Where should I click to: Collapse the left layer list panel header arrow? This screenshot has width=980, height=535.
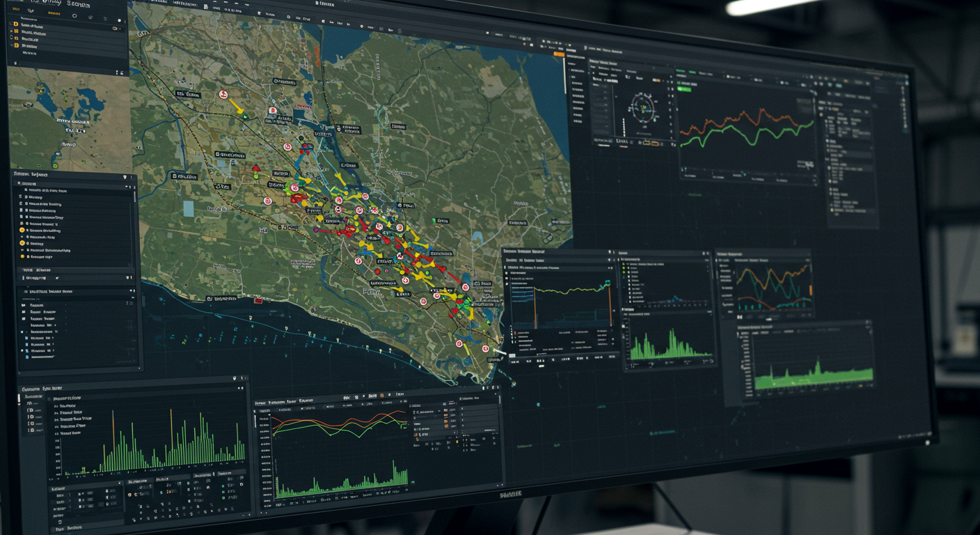pos(125,178)
